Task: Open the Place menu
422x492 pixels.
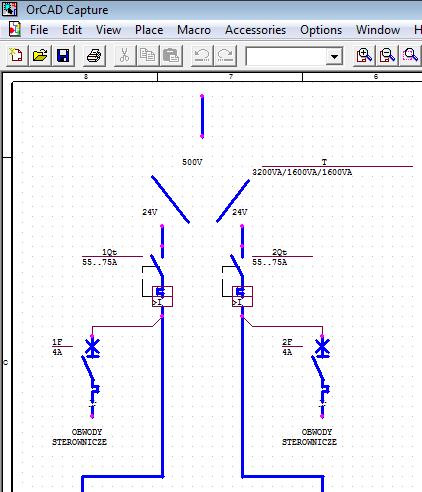Action: coord(149,30)
